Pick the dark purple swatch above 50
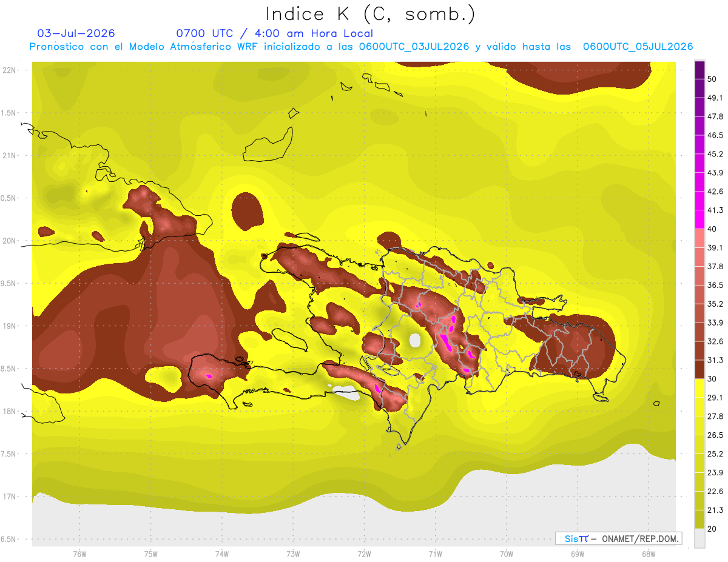The width and height of the screenshot is (728, 562). click(699, 70)
